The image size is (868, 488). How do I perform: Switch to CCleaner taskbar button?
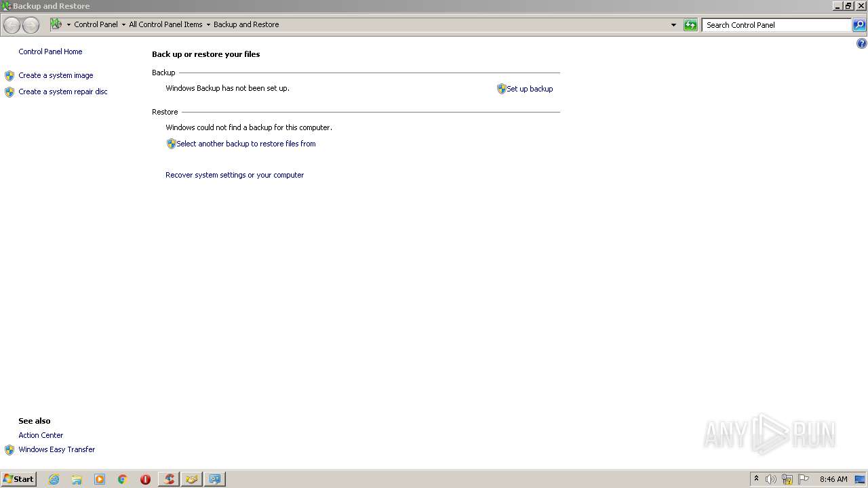(169, 479)
